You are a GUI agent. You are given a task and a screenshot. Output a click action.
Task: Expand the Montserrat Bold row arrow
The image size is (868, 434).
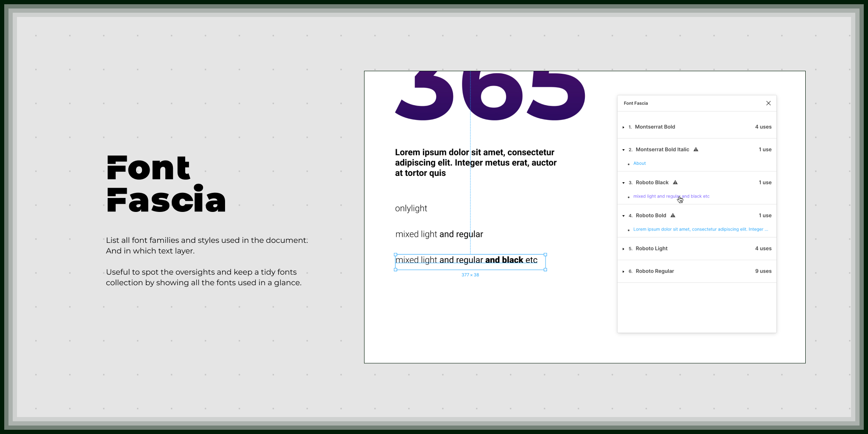pyautogui.click(x=623, y=127)
